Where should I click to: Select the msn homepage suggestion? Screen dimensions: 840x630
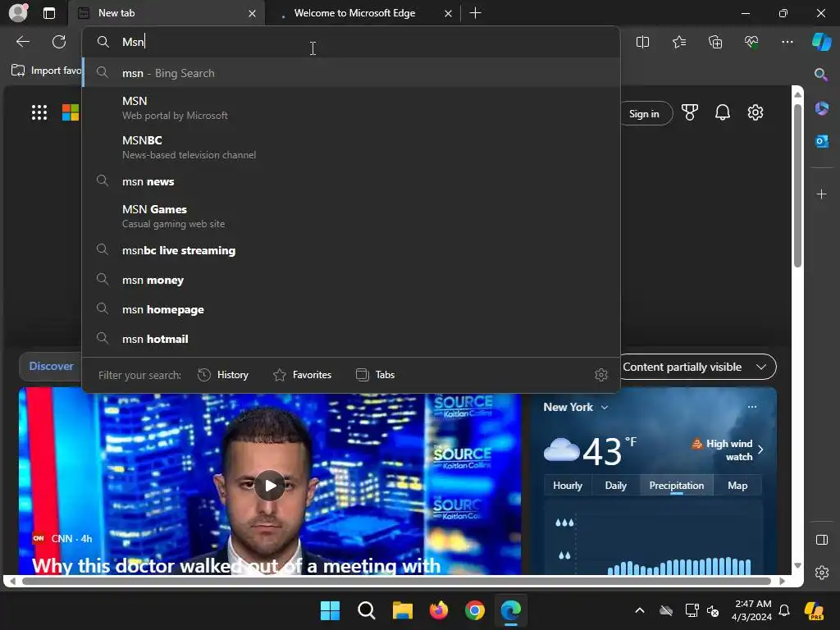tap(351, 309)
